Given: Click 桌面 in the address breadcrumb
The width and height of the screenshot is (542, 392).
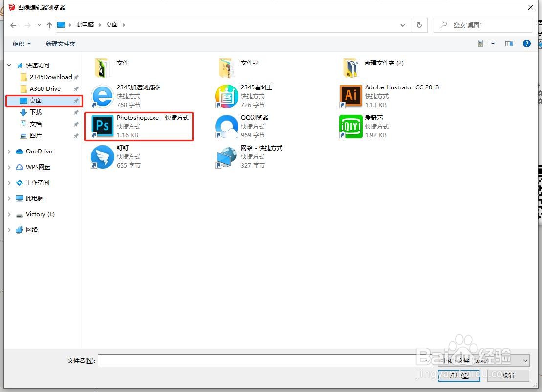Looking at the screenshot, I should point(111,25).
